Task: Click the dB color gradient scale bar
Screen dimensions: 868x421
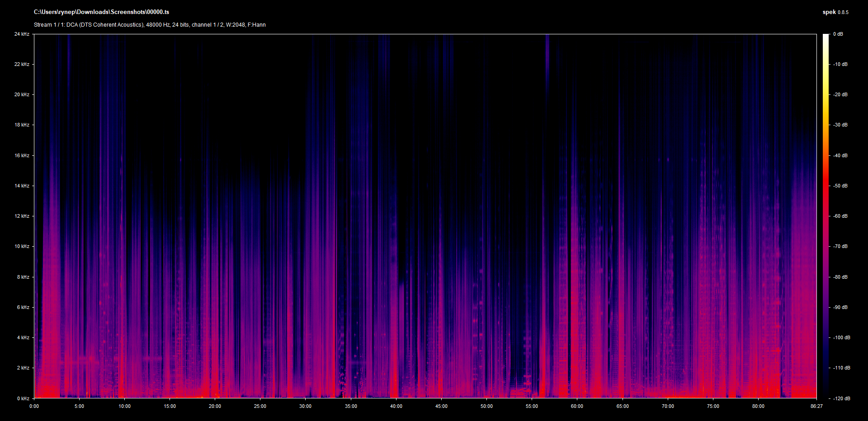Action: pos(826,216)
